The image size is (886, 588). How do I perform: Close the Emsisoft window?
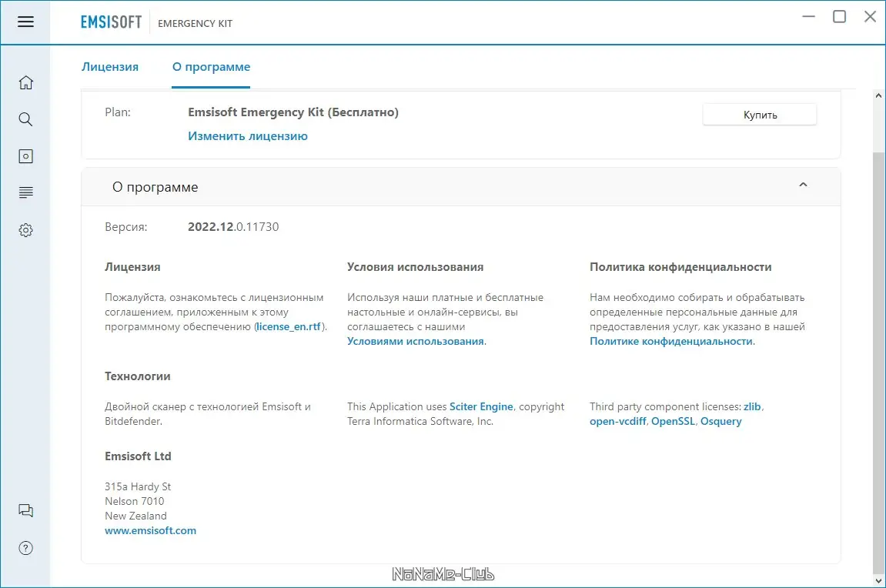point(870,16)
